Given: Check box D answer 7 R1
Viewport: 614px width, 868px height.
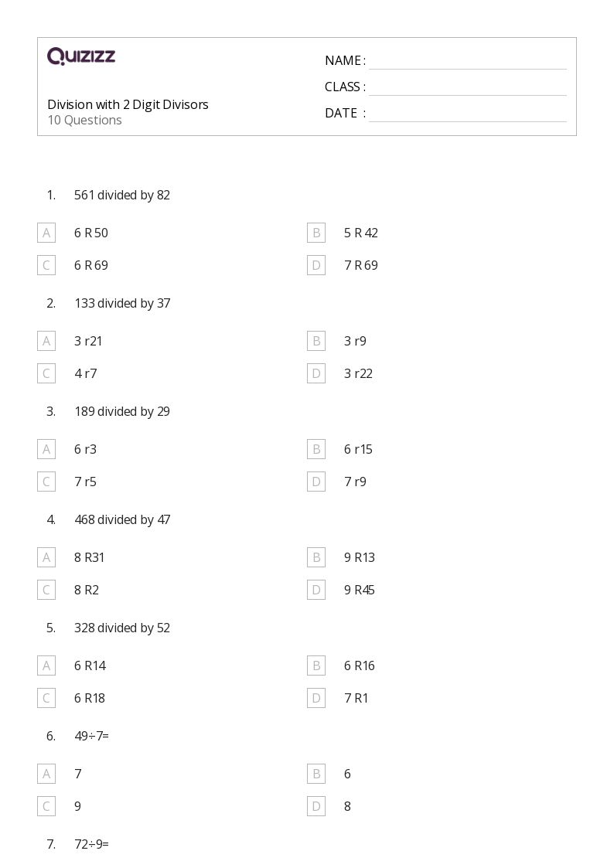Looking at the screenshot, I should tap(316, 698).
